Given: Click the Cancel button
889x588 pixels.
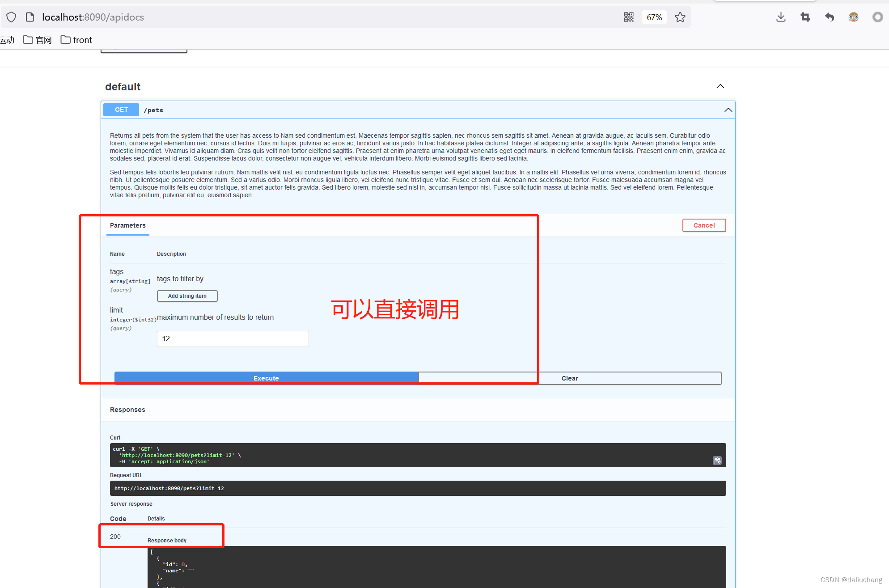Looking at the screenshot, I should pos(704,225).
